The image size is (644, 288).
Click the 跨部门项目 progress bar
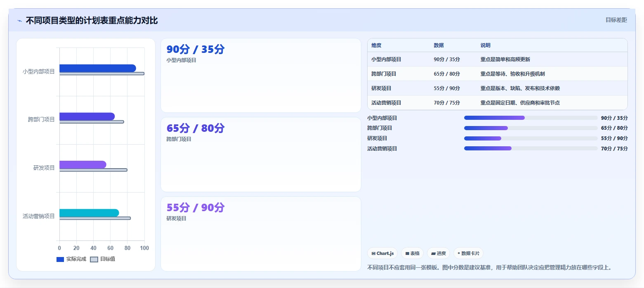(x=531, y=128)
